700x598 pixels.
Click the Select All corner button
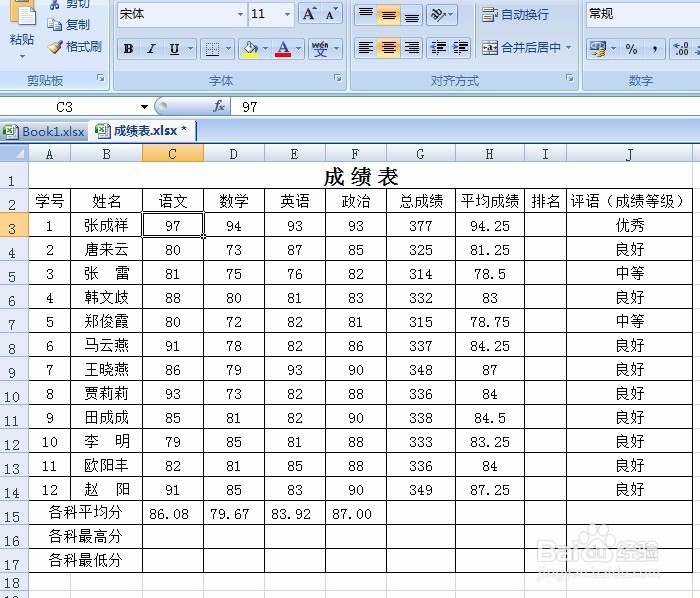pyautogui.click(x=14, y=154)
